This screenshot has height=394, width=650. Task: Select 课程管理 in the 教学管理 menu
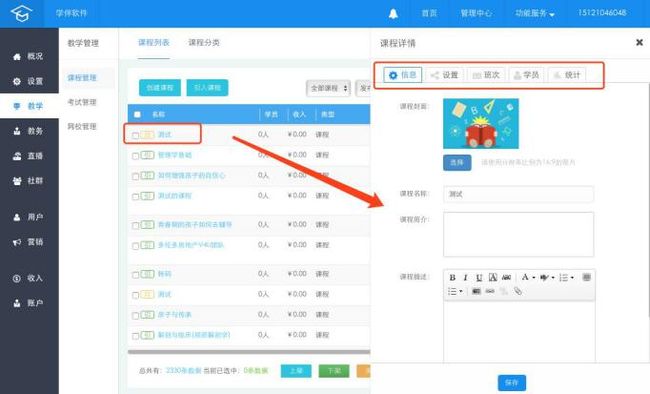(x=82, y=78)
